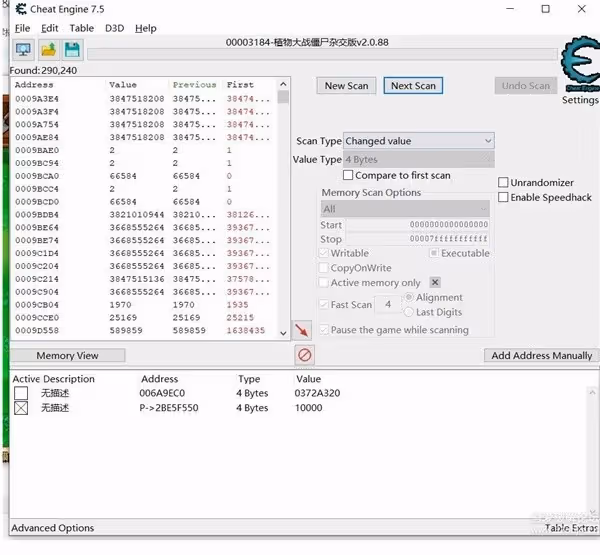Open Table Extras
600x555 pixels.
click(571, 528)
